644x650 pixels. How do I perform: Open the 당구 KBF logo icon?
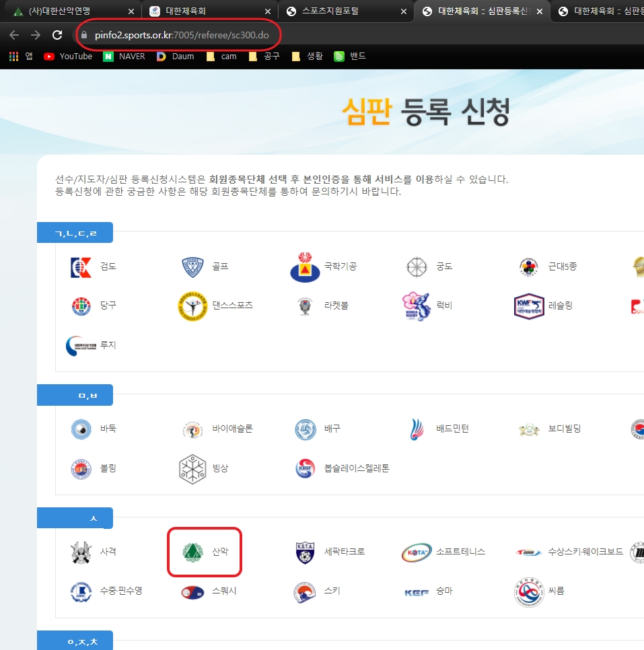(x=81, y=306)
